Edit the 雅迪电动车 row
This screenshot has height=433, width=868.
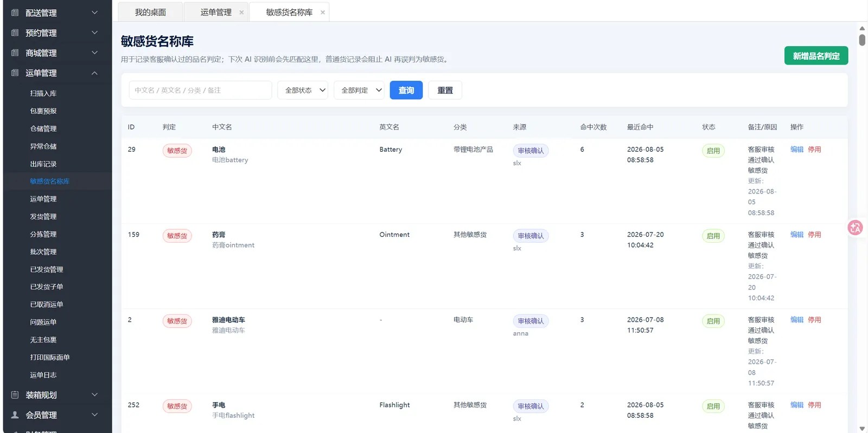(x=797, y=320)
